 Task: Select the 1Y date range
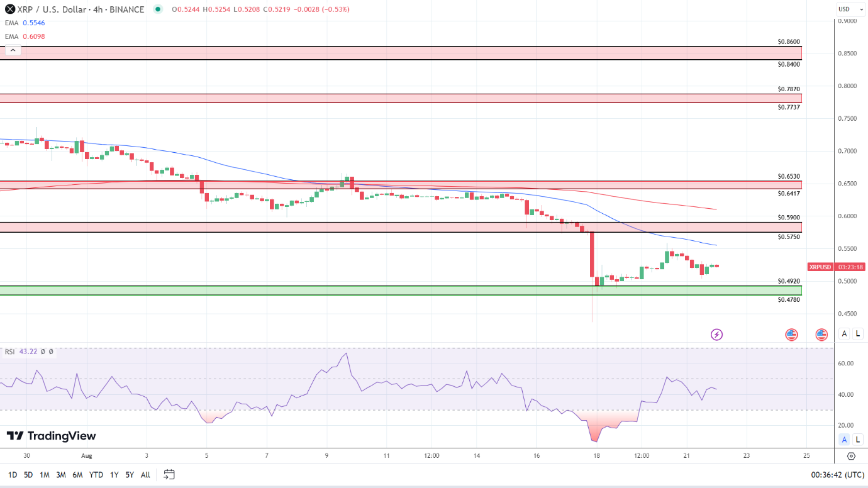pos(114,475)
